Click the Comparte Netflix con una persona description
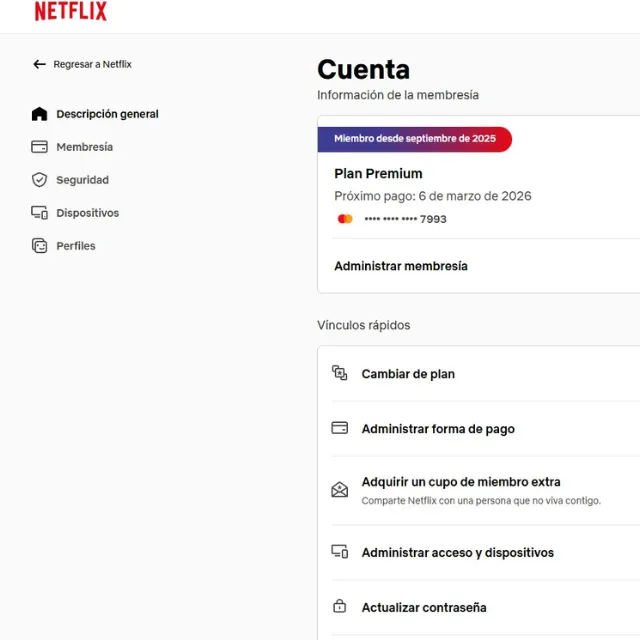Image resolution: width=640 pixels, height=640 pixels. pos(481,501)
